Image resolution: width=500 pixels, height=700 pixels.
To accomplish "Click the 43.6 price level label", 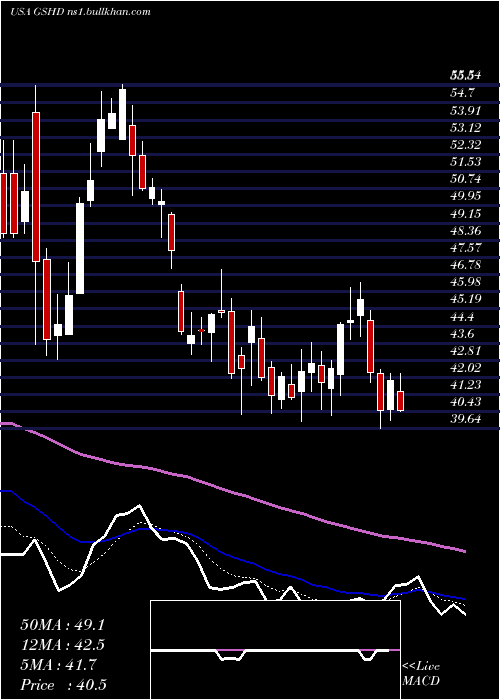I will point(462,334).
